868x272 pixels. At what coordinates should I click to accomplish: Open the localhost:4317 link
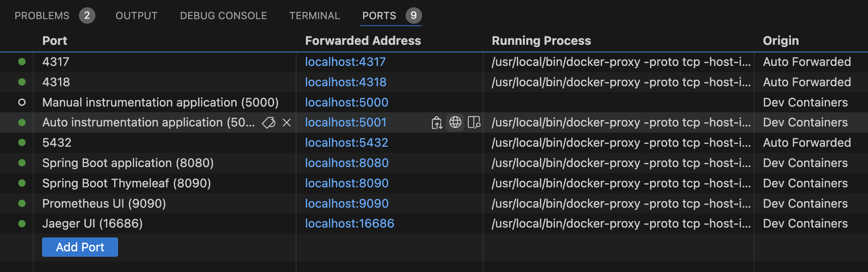click(x=345, y=62)
